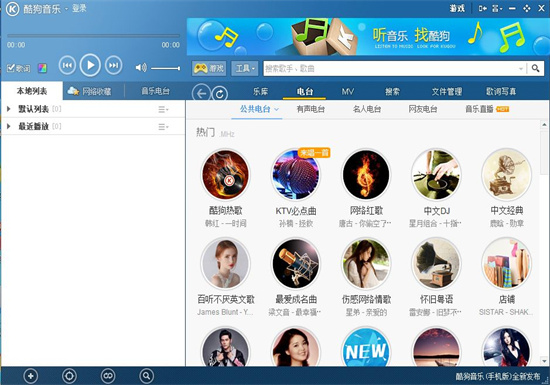Click the KuGou logo icon
Viewport: 550px width, 385px height.
(12, 9)
